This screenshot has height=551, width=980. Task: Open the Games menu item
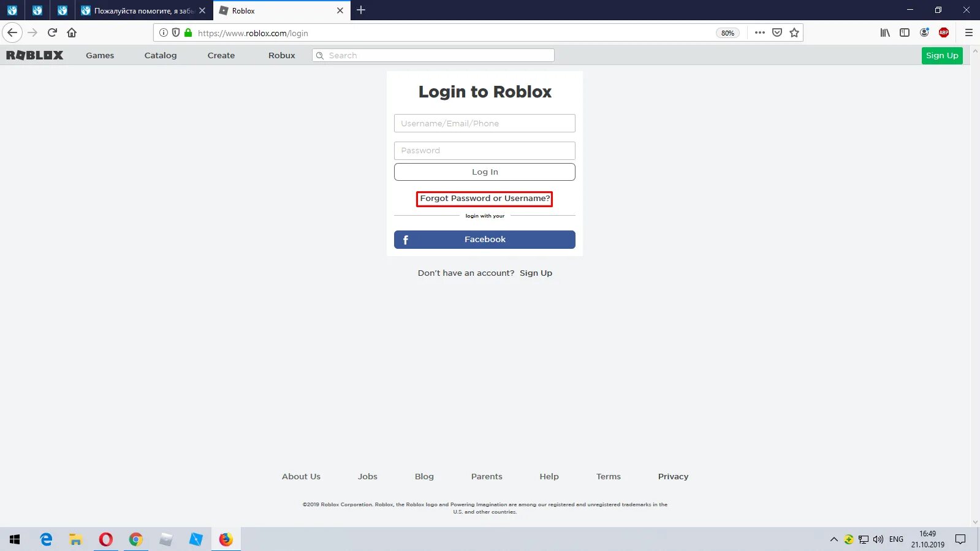tap(100, 55)
